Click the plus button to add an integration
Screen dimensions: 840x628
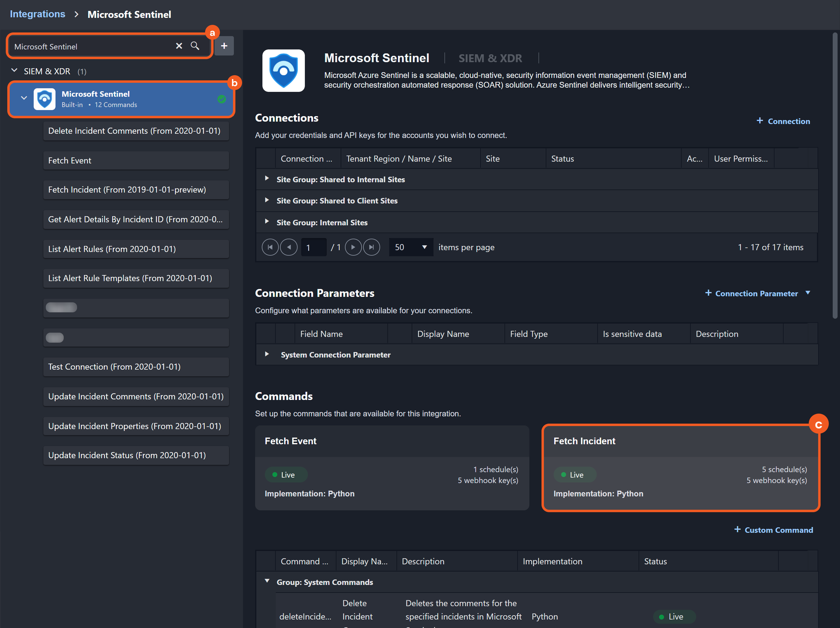(x=224, y=46)
